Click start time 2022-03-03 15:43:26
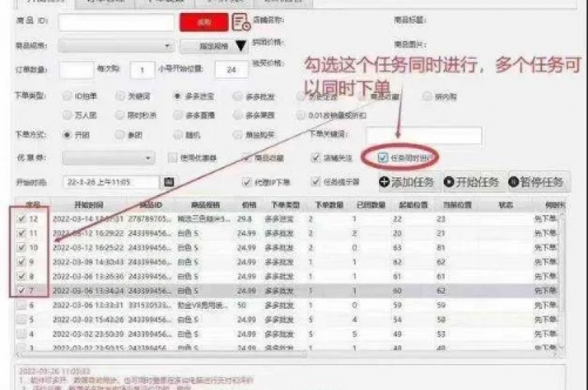This screenshot has height=390, width=588. click(x=88, y=320)
